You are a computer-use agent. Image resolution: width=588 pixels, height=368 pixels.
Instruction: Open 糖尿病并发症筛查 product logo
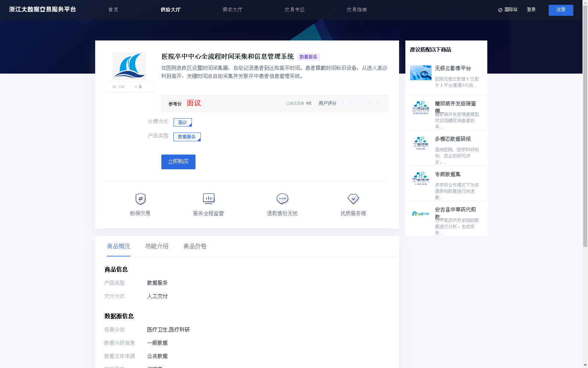(x=421, y=108)
